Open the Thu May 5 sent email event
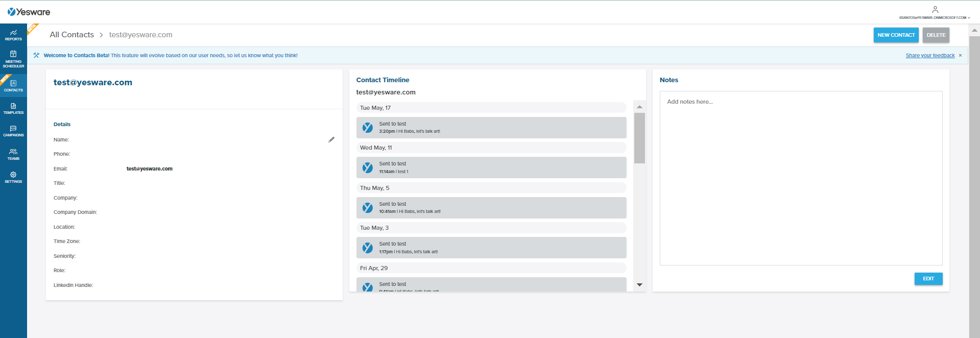 tap(491, 208)
